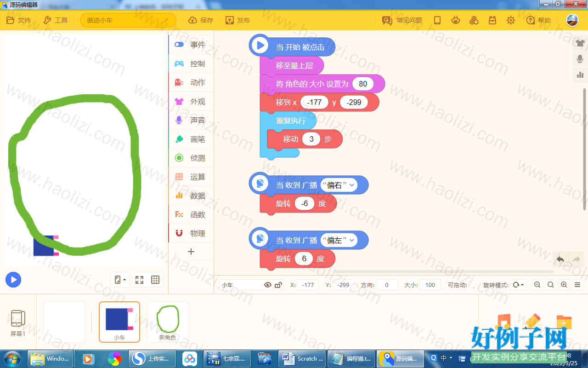Open 常见问题 (FAQ)
This screenshot has height=368, width=588.
click(402, 20)
